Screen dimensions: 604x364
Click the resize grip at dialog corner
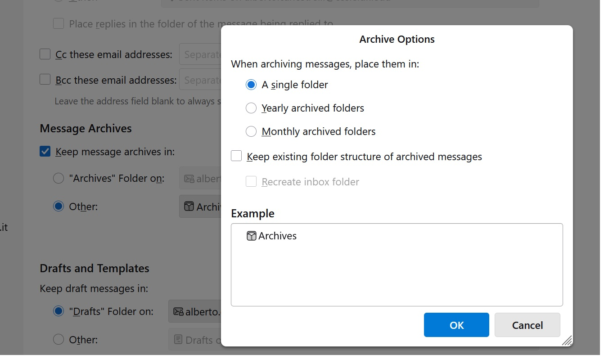[567, 341]
